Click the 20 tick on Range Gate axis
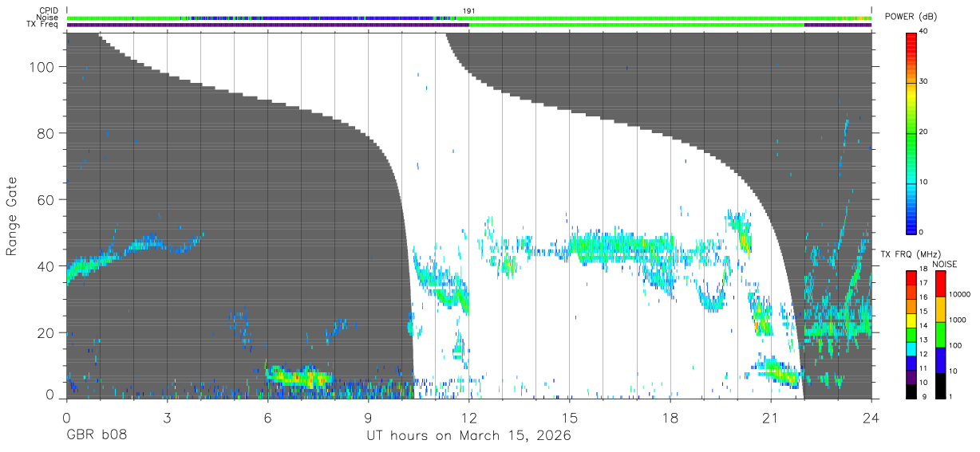Screen dimensions: 980x452 tap(47, 332)
